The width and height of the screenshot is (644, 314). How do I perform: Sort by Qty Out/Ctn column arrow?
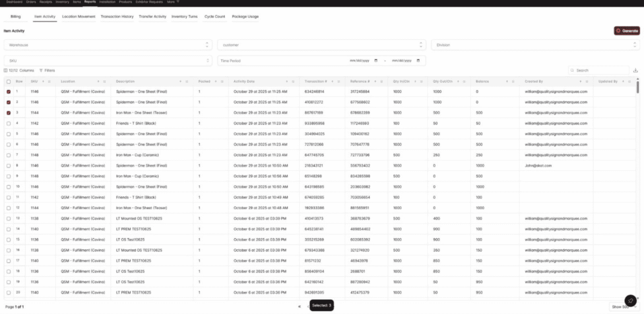click(458, 81)
